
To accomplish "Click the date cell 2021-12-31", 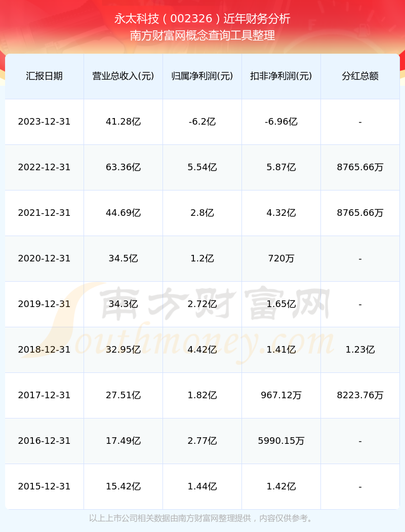I will [x=45, y=213].
